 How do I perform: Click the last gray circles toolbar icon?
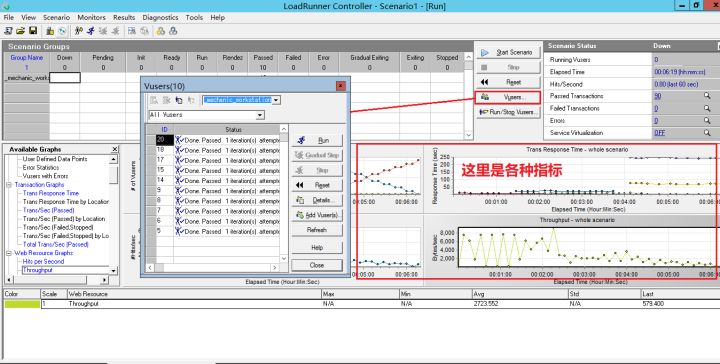coord(173,31)
